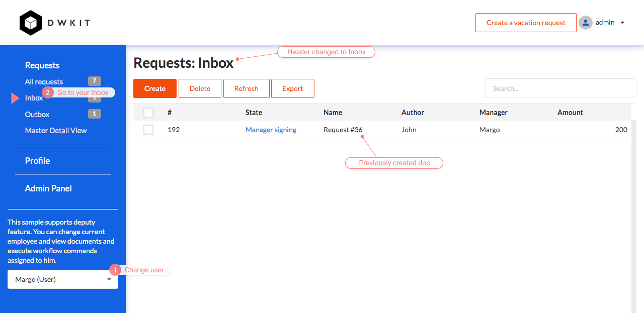Sort by the State column header
The height and width of the screenshot is (313, 644).
click(x=254, y=113)
